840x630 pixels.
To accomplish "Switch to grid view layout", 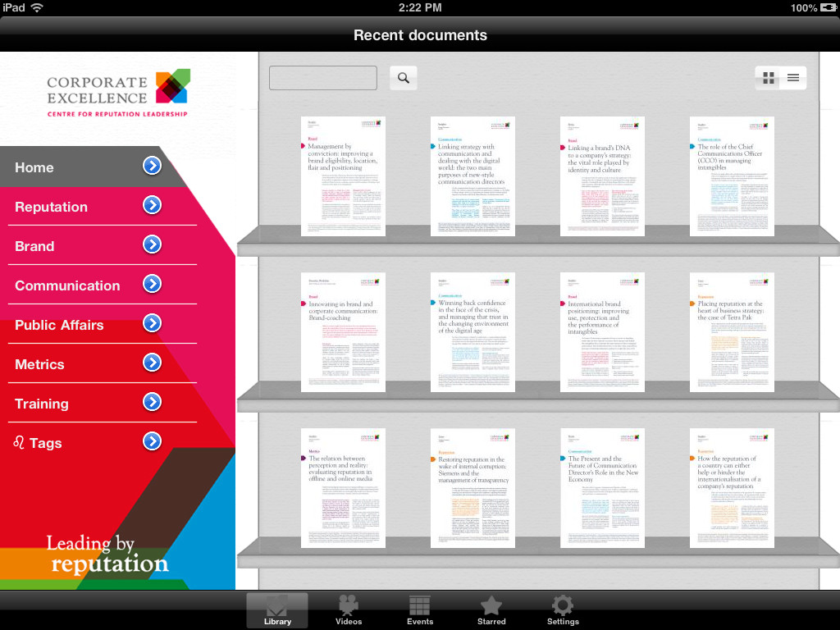I will pyautogui.click(x=769, y=78).
